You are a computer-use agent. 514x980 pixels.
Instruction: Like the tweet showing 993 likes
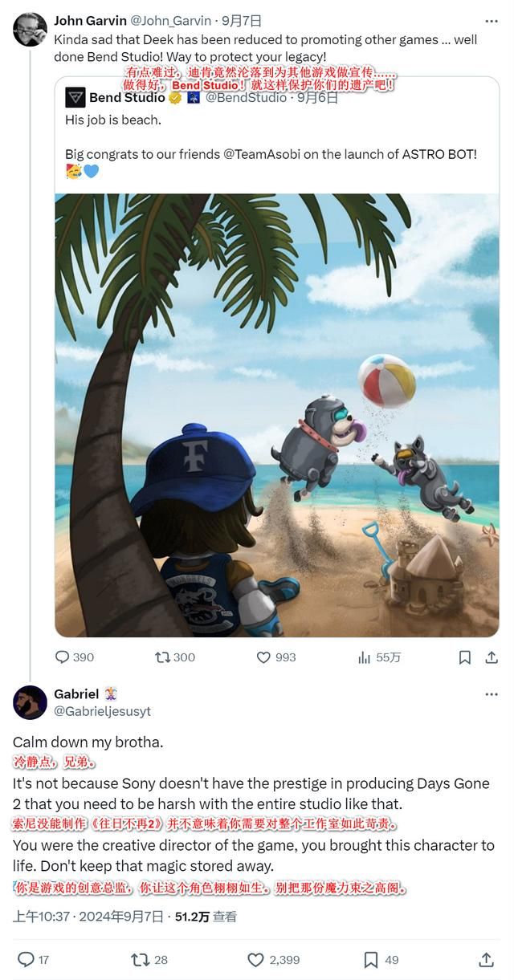click(x=263, y=657)
